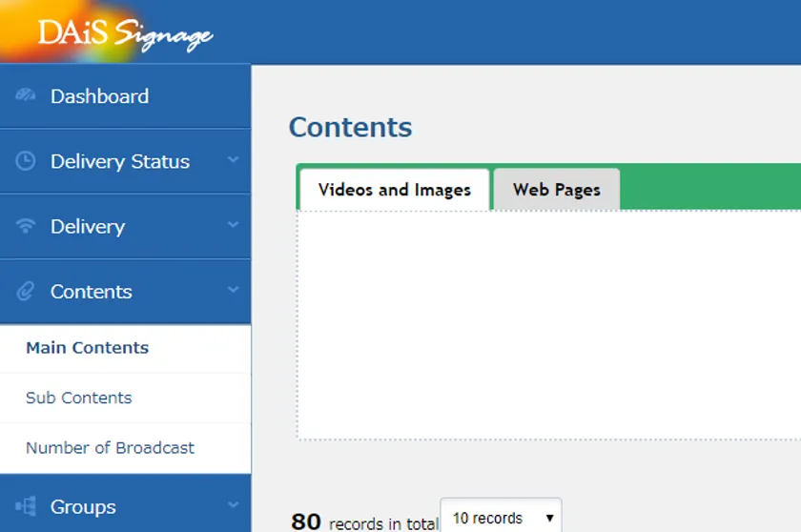This screenshot has width=801, height=532.
Task: Navigate to Number of Broadcast
Action: coord(110,447)
